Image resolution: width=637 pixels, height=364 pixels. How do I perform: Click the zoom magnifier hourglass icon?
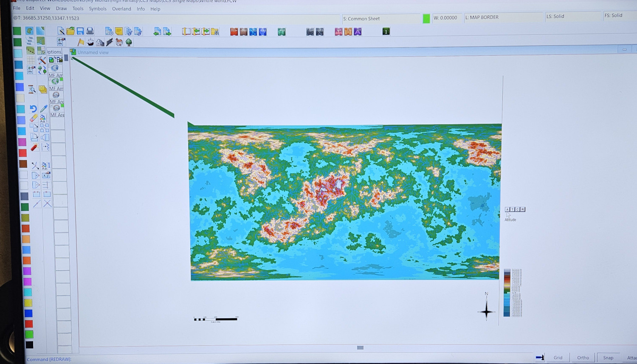point(32,89)
